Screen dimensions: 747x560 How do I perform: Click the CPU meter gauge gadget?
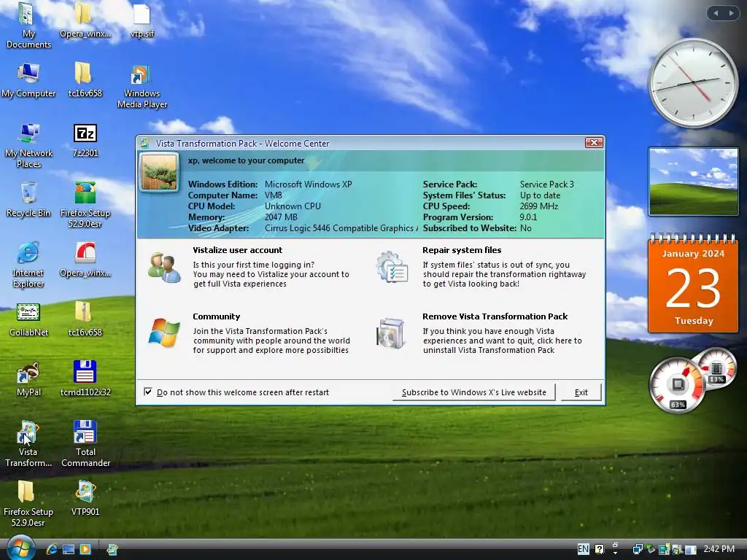[677, 385]
